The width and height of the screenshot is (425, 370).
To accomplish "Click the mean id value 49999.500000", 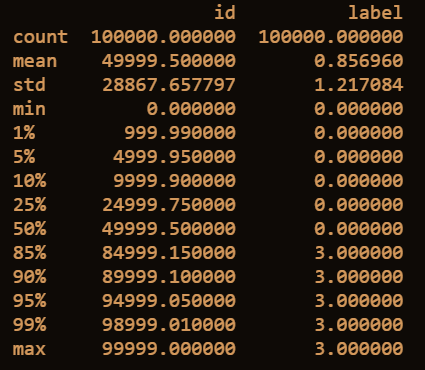I will pyautogui.click(x=169, y=61).
